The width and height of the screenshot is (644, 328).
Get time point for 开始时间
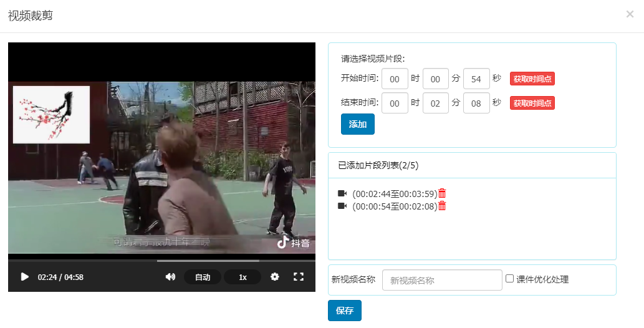pos(532,79)
